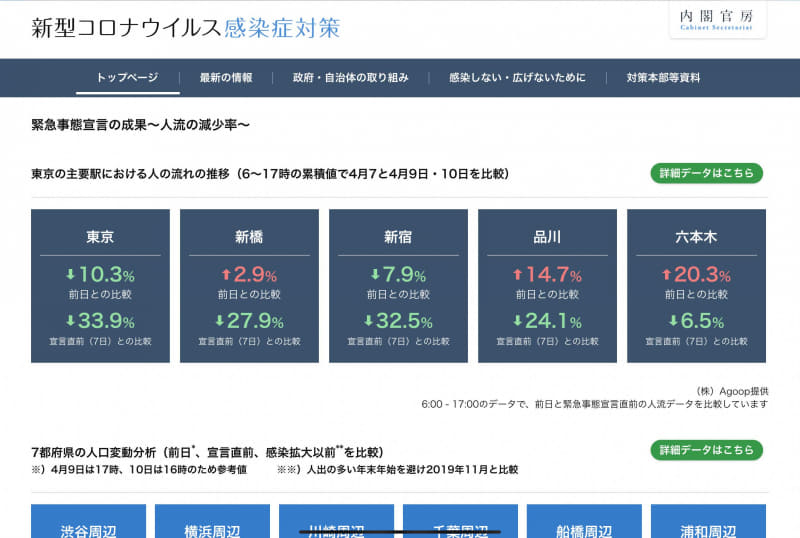Select the 東京 station card
Viewport: 800px width, 538px height.
[101, 286]
